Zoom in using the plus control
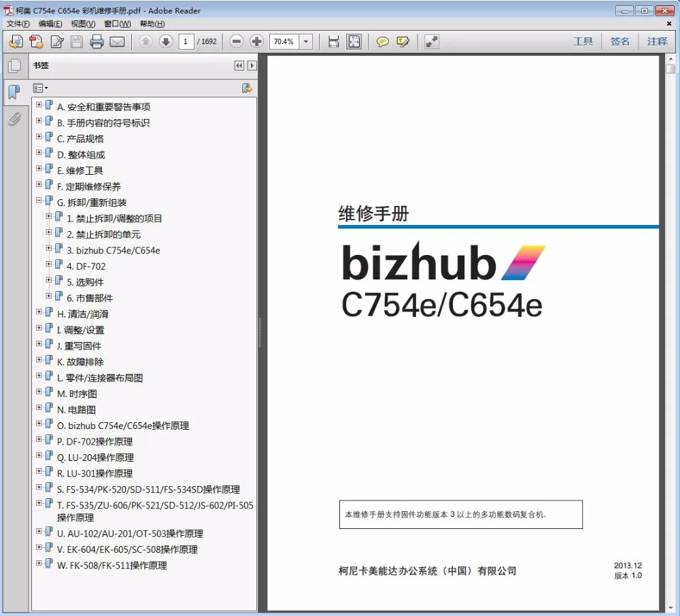The image size is (680, 616). pos(256,41)
